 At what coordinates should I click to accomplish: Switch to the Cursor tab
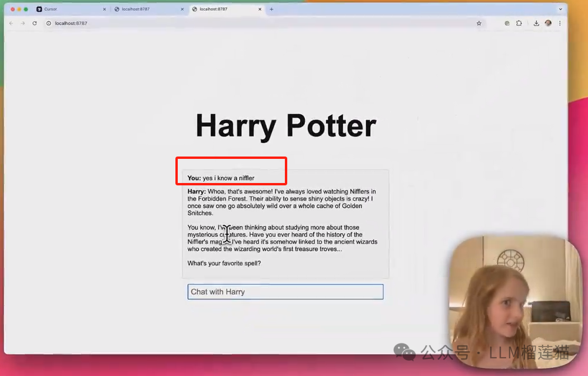tap(65, 9)
